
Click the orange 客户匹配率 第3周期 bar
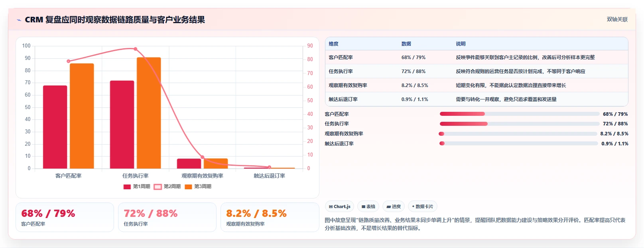(82, 116)
